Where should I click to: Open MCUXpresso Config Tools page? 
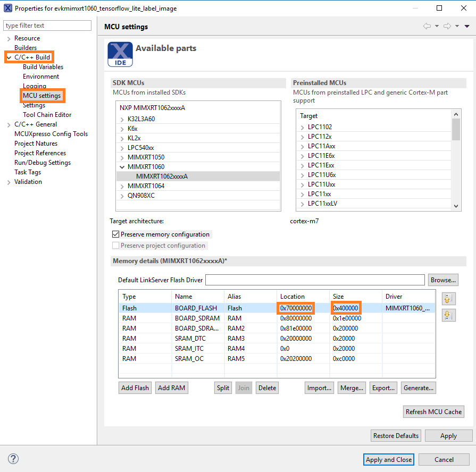pyautogui.click(x=51, y=134)
